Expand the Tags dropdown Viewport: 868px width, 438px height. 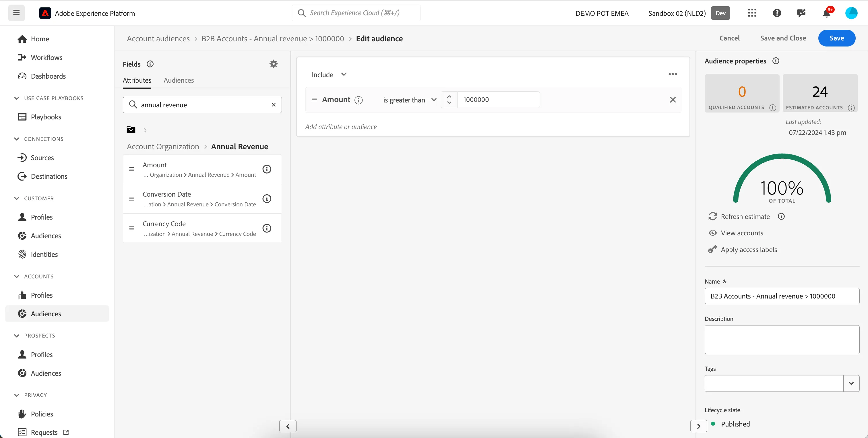(851, 383)
